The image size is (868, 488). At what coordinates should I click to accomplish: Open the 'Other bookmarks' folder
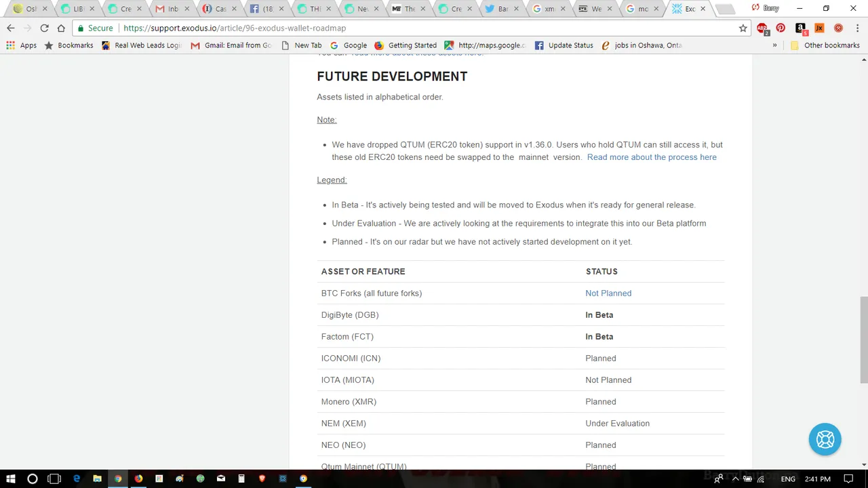coord(825,45)
